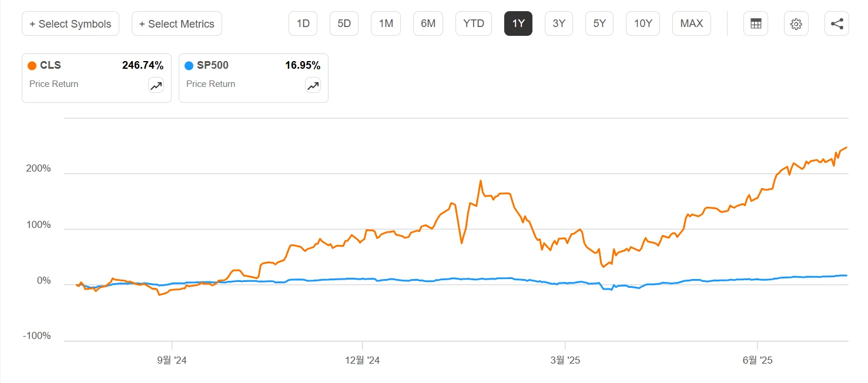Click the blue SP500 color dot
This screenshot has height=383, width=868.
click(189, 66)
